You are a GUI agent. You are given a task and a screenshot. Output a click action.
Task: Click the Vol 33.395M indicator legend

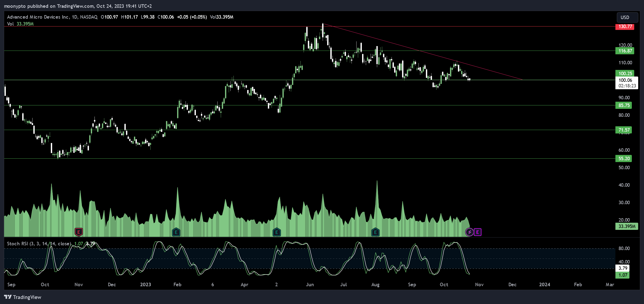coord(20,24)
